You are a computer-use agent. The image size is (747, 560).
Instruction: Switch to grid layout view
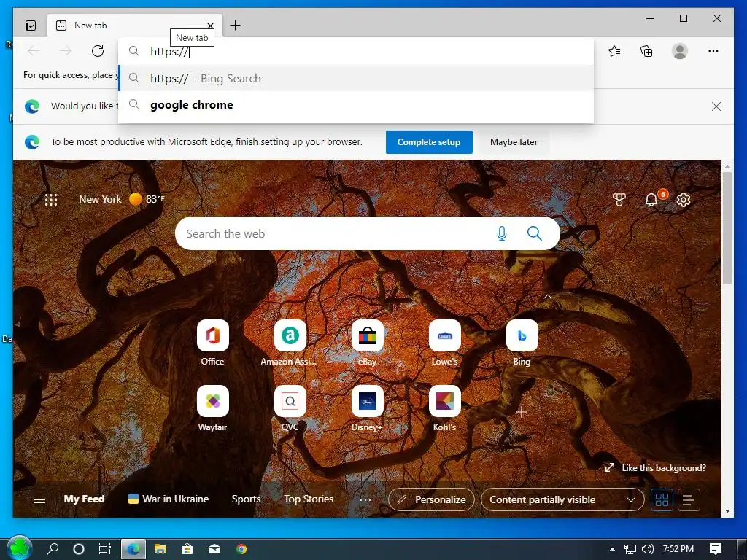click(662, 499)
